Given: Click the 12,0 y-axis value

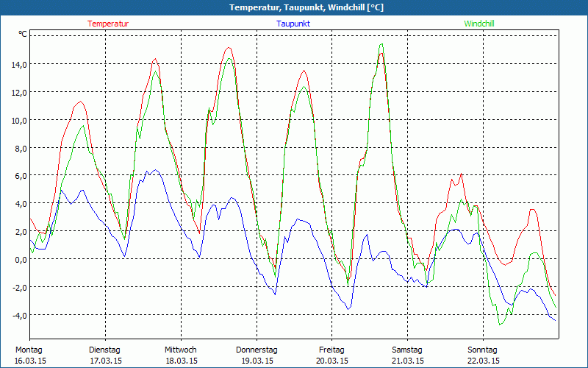Looking at the screenshot, I should point(19,93).
